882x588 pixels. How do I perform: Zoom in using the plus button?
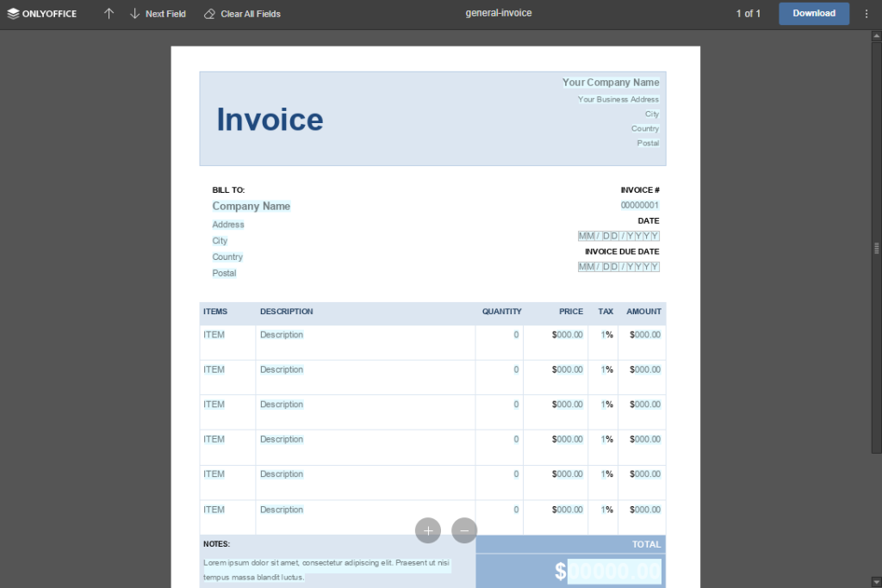(x=428, y=530)
